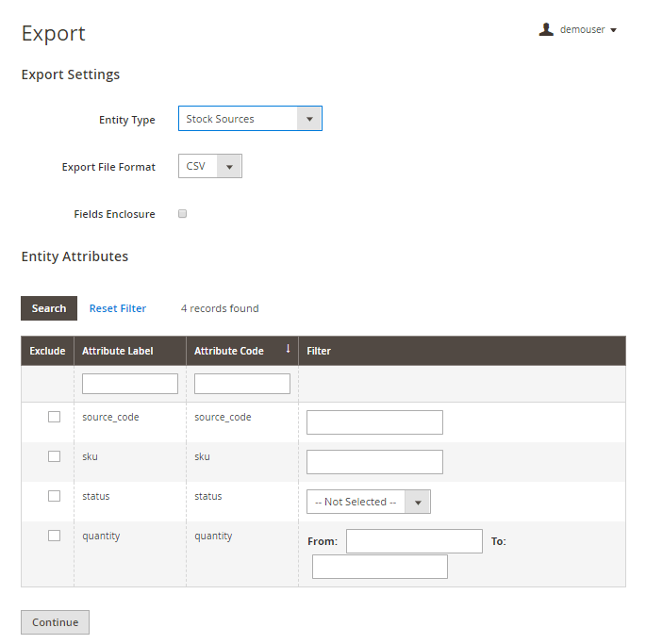Select the sku filter input field
Viewport: 646px width, 644px height.
click(x=374, y=462)
